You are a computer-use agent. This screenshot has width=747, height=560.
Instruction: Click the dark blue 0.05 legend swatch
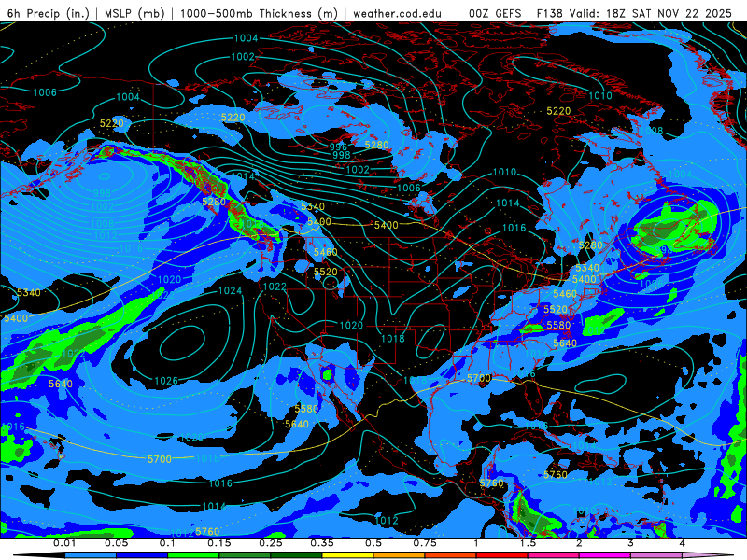142,555
